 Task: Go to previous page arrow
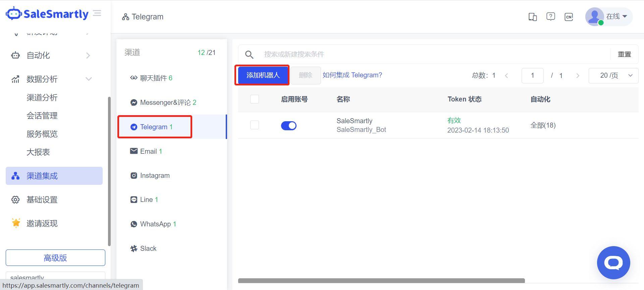(x=506, y=76)
